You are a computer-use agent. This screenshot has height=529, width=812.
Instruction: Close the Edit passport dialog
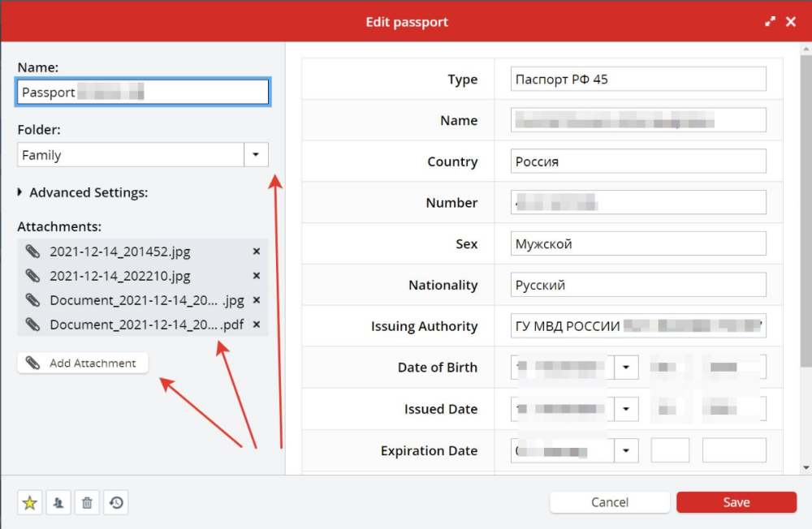pyautogui.click(x=791, y=22)
